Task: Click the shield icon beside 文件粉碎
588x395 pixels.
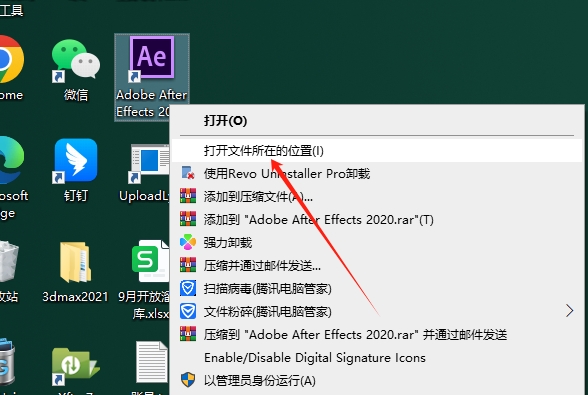Action: click(188, 311)
